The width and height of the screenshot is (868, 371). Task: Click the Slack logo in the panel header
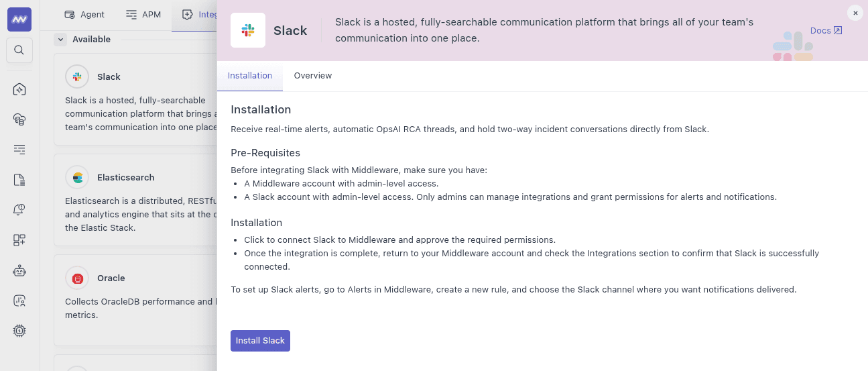click(248, 30)
